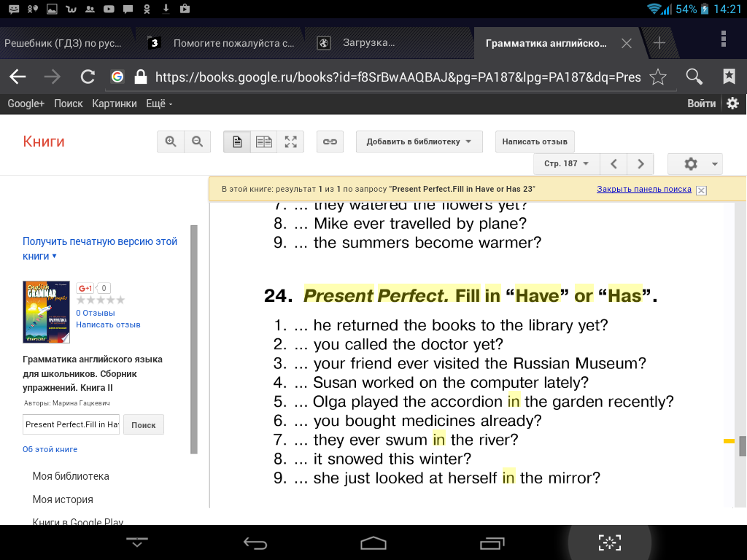Go to the next page arrow
The image size is (747, 560).
(640, 164)
